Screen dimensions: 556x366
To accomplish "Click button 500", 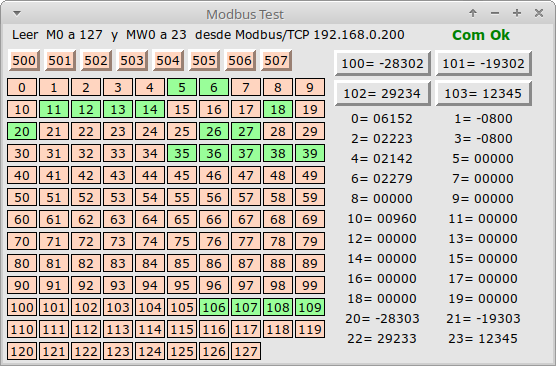I will pos(24,60).
